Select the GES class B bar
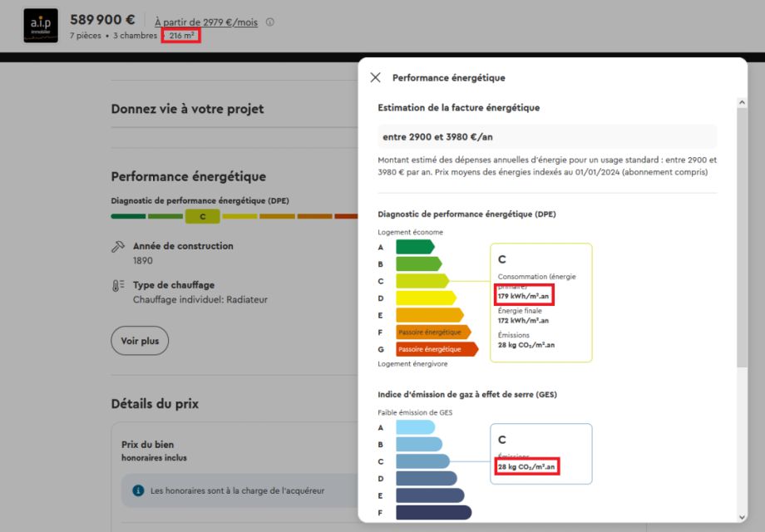This screenshot has height=532, width=765. coord(419,445)
